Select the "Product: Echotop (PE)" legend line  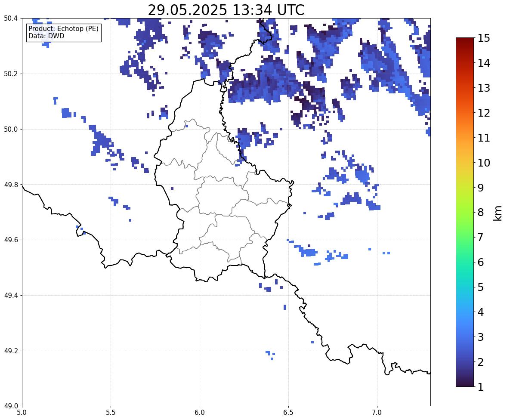pos(63,29)
